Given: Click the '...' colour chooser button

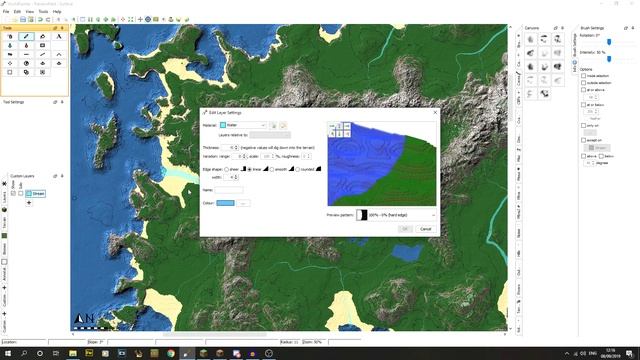Looking at the screenshot, I should [x=243, y=203].
